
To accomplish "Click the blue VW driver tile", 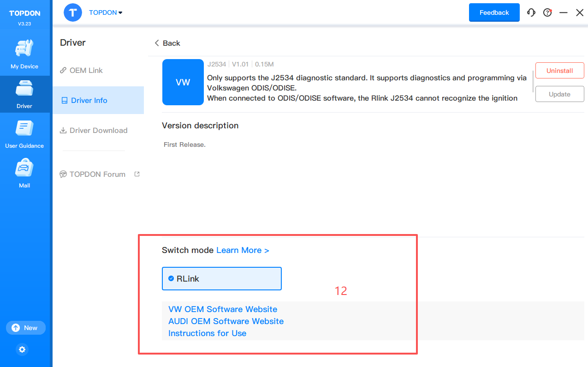I will point(183,82).
